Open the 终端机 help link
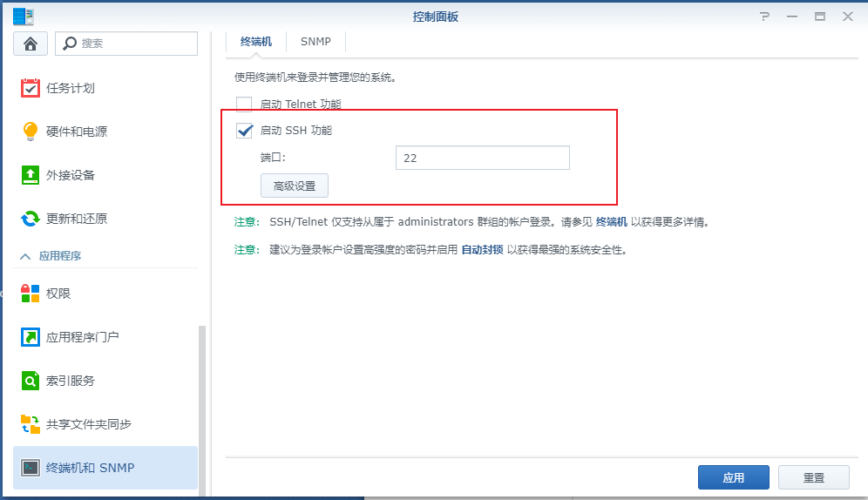868x500 pixels. pyautogui.click(x=611, y=222)
